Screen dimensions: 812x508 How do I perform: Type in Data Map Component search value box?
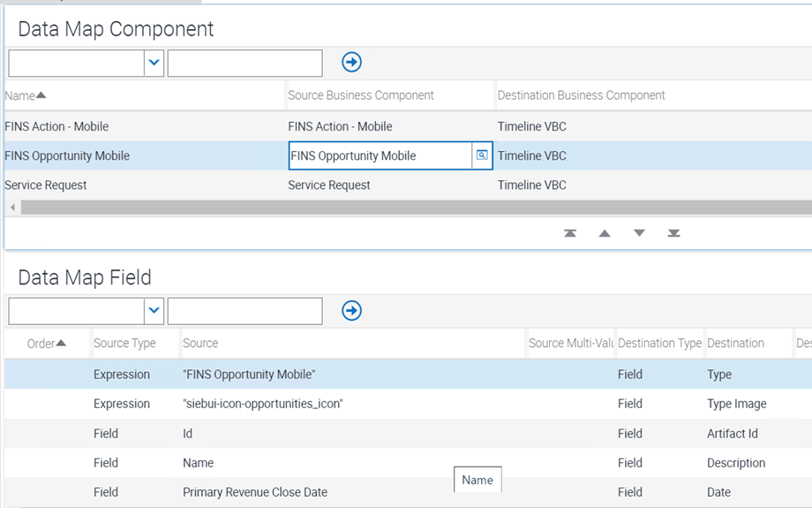244,63
